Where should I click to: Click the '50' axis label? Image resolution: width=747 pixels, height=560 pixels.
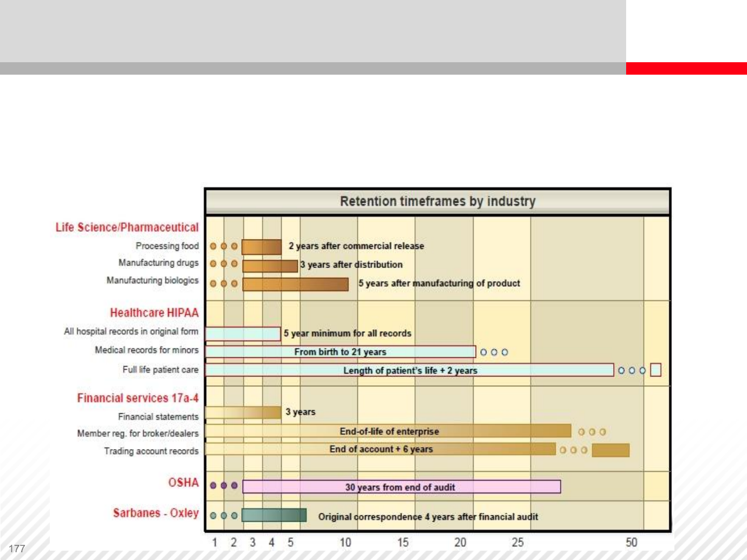coord(631,542)
